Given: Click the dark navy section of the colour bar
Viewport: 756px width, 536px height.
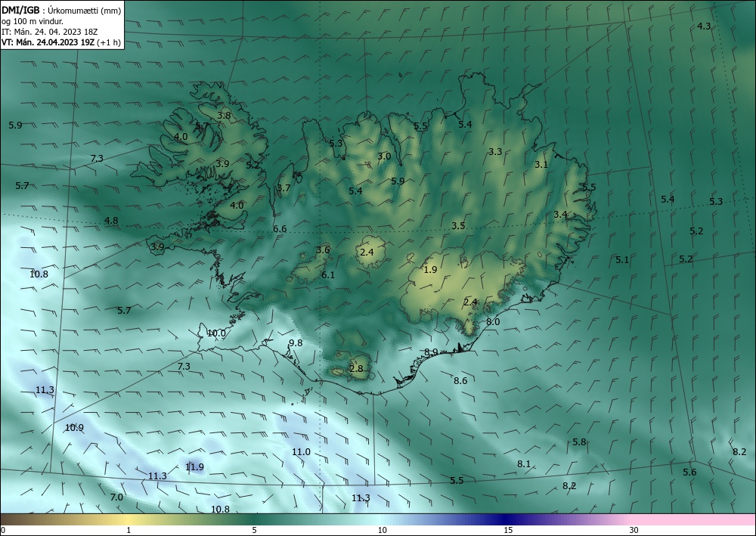Looking at the screenshot, I should 507,519.
